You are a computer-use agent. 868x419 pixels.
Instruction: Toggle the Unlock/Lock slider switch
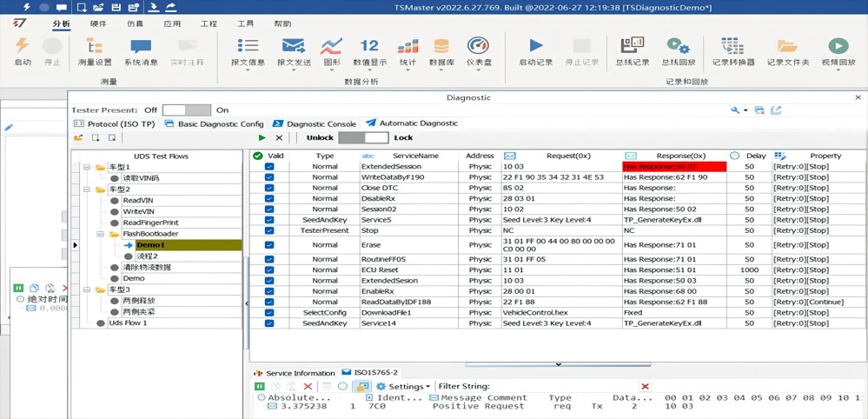(x=363, y=137)
